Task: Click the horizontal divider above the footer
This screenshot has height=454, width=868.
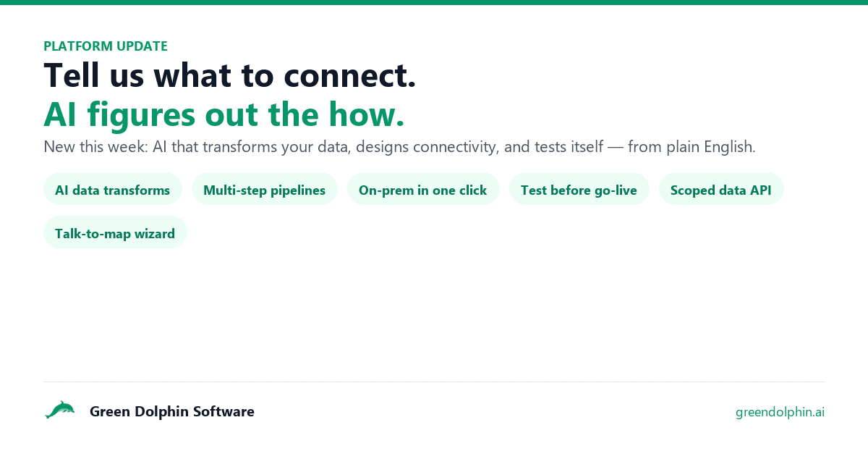Action: tap(434, 382)
